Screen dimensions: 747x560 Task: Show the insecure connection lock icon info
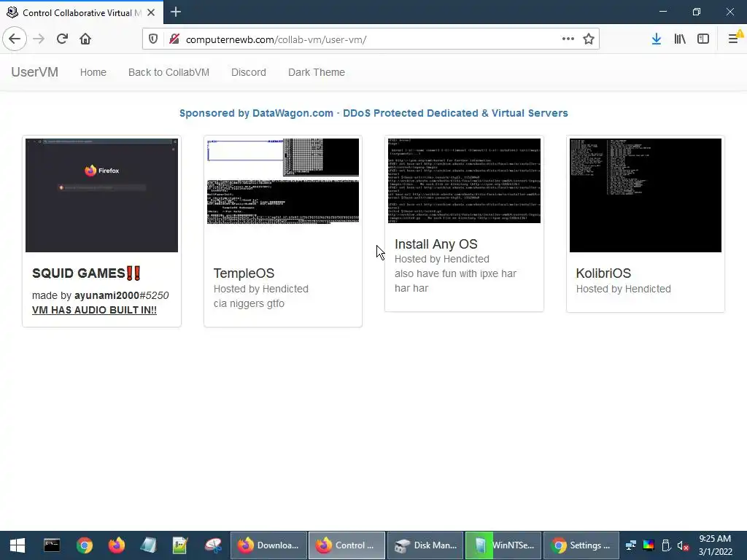[174, 39]
